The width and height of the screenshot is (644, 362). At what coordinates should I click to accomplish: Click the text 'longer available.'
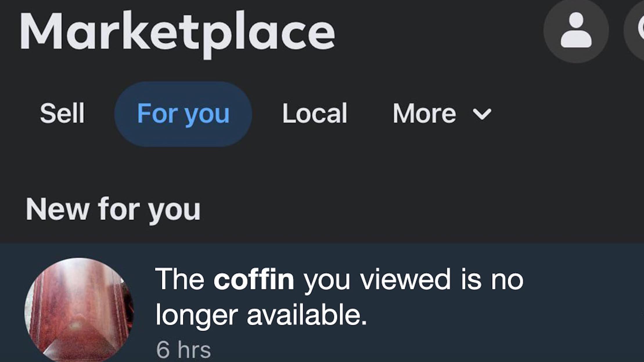click(261, 315)
